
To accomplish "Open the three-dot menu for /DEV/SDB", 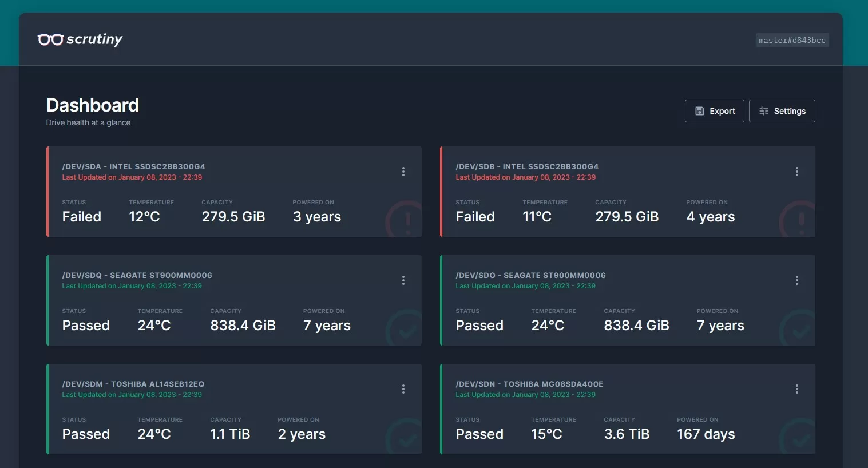I will click(797, 172).
